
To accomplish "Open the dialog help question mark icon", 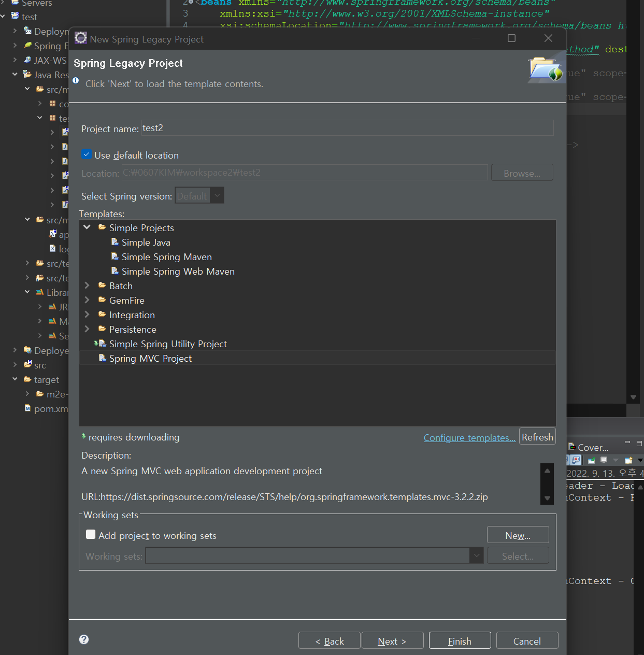I will click(84, 639).
